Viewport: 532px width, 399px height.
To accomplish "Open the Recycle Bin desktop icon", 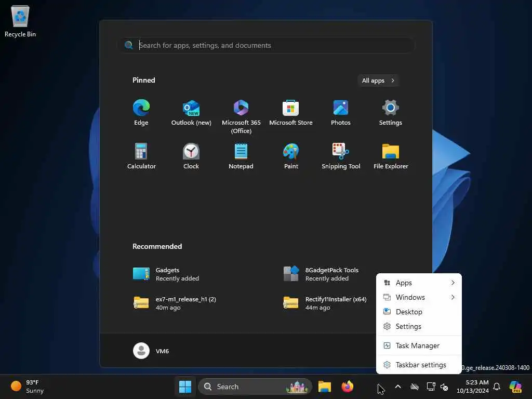I will point(20,21).
